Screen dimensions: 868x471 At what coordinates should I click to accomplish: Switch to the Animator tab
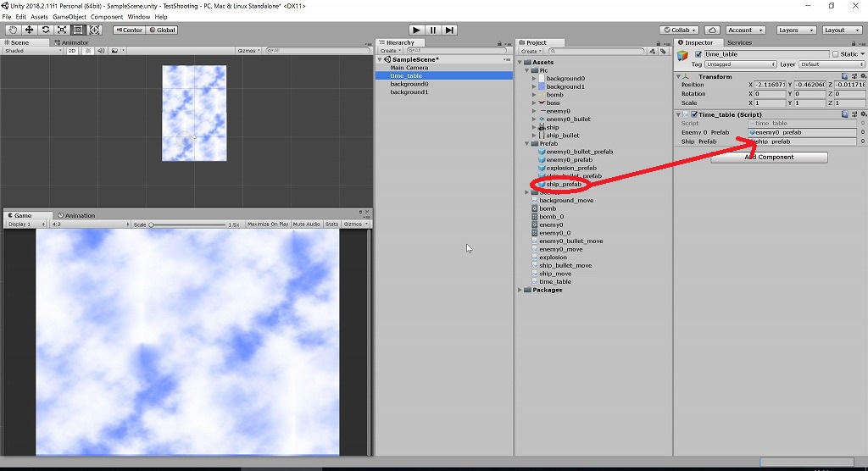pyautogui.click(x=71, y=42)
